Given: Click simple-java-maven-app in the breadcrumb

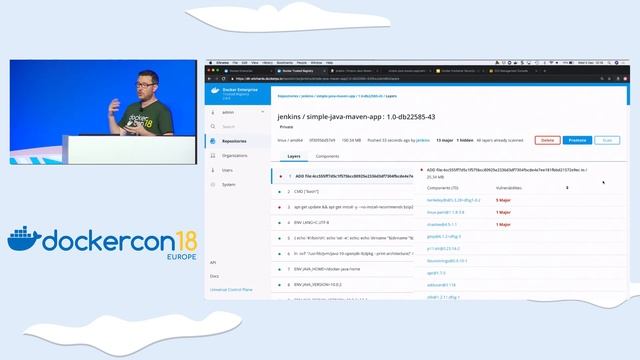Looking at the screenshot, I should [336, 96].
